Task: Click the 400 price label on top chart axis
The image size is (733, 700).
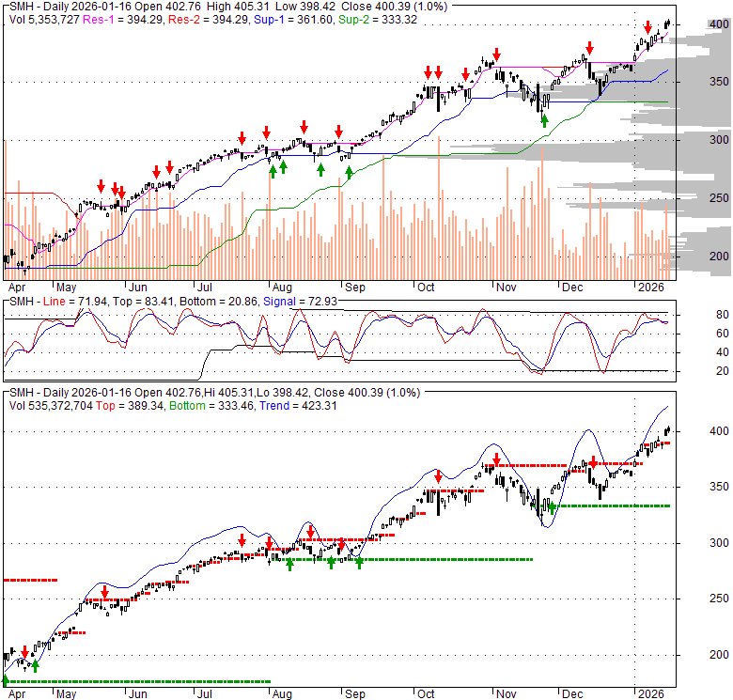Action: [719, 23]
